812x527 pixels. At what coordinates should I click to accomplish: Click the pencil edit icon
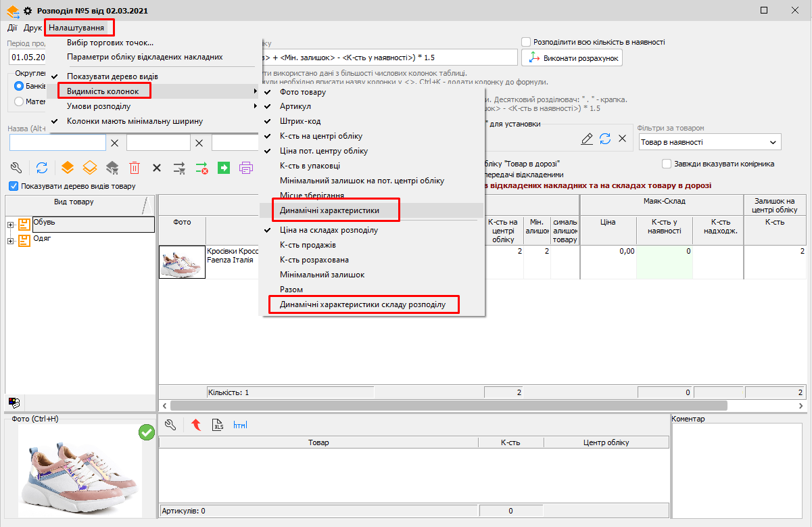pos(587,139)
